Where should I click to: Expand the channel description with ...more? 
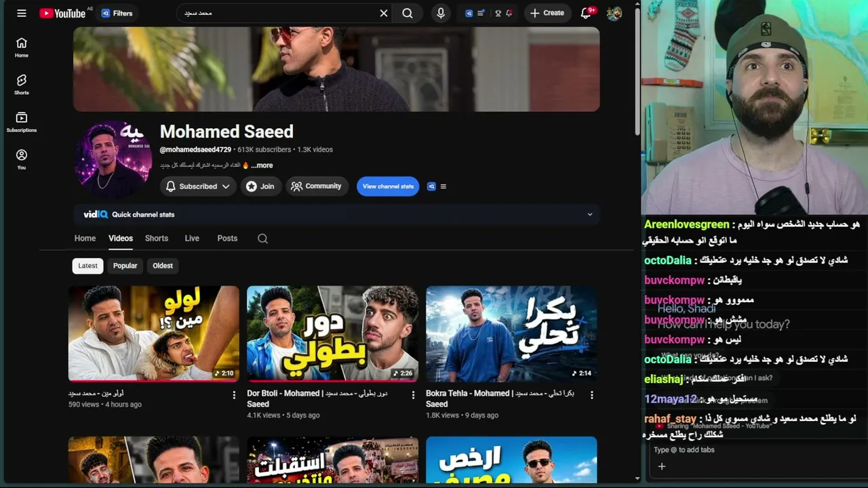pos(262,165)
